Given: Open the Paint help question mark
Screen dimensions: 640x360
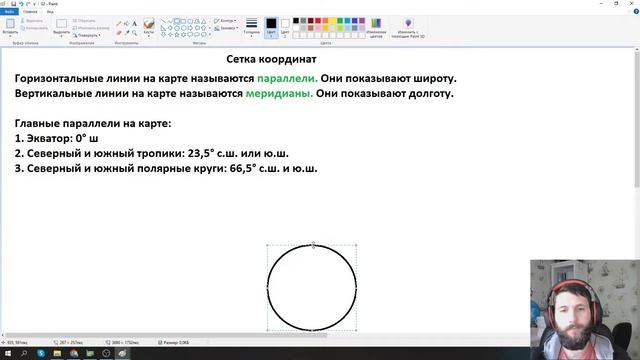Looking at the screenshot, I should point(636,11).
